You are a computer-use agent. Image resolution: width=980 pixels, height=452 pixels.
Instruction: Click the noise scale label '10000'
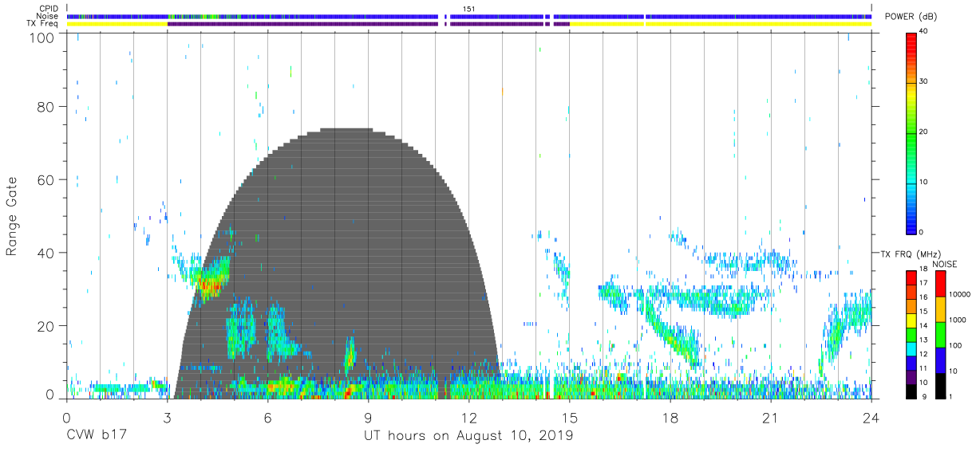(x=960, y=294)
